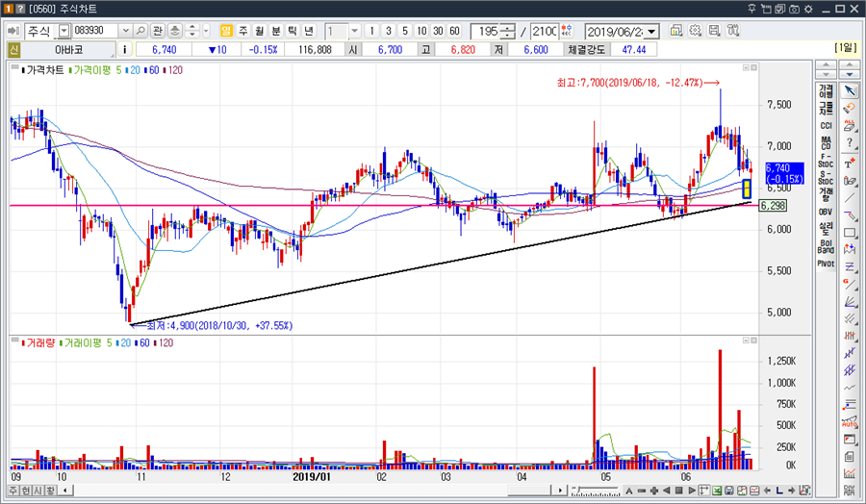Screen dimensions: 866x504
Task: Click the save chart layout toolbar icon
Action: (714, 31)
